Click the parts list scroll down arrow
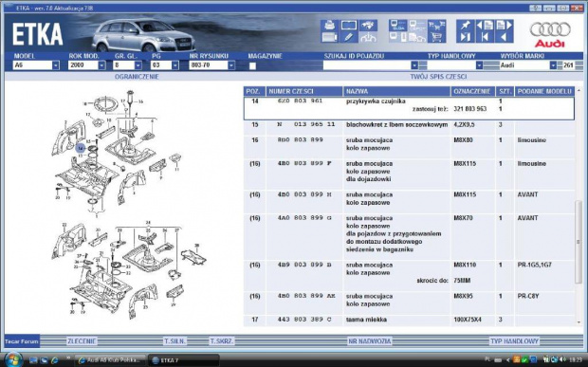 coord(579,322)
